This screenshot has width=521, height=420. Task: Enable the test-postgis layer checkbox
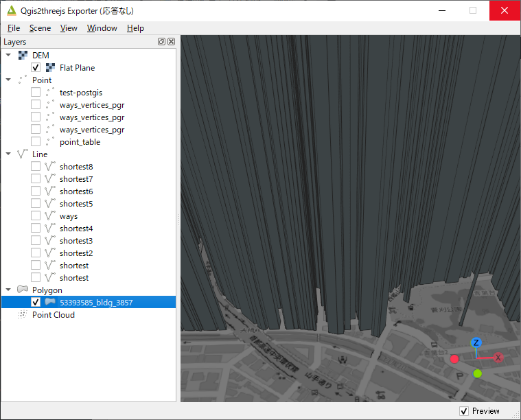click(36, 93)
